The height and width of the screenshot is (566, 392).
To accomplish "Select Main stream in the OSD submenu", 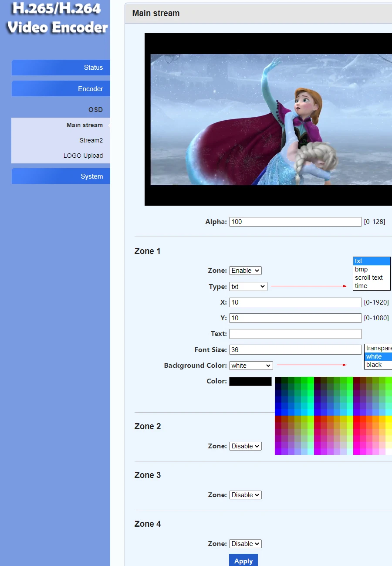I will click(84, 125).
